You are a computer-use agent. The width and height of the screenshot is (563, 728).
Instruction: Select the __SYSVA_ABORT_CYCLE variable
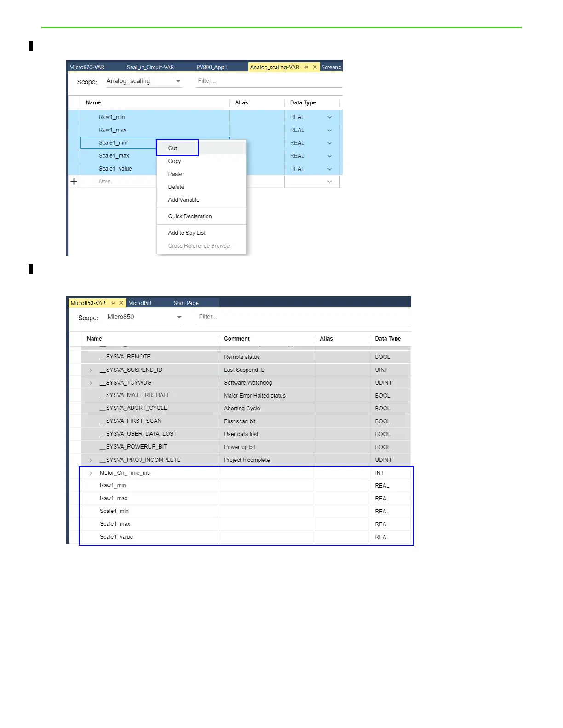[241, 408]
